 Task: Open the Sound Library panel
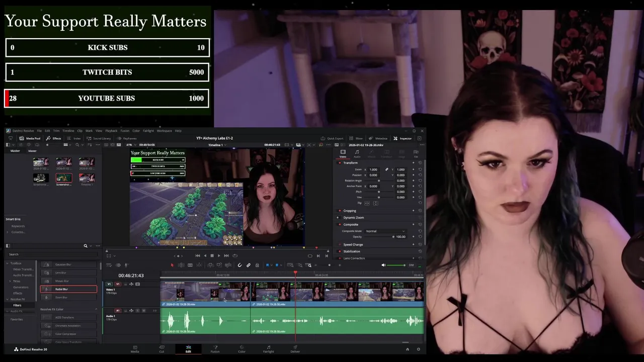[99, 138]
